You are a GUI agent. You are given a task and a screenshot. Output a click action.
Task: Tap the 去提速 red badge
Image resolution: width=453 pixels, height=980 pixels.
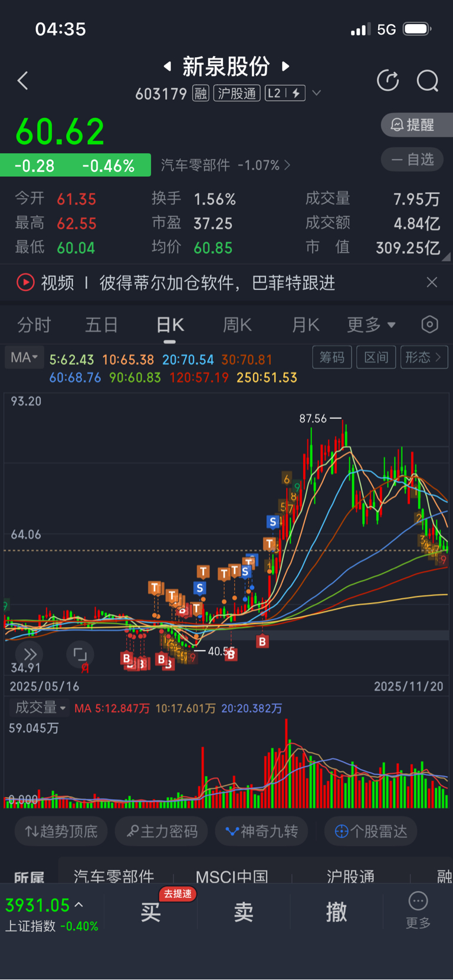point(178,894)
